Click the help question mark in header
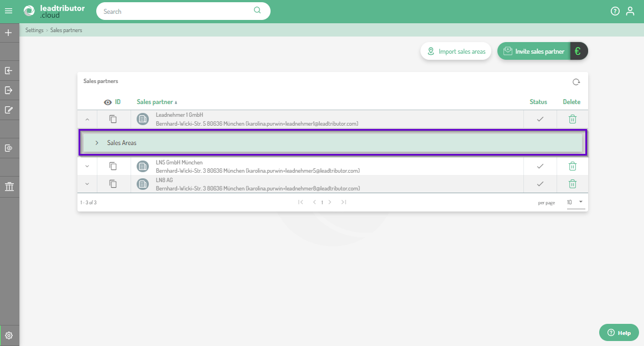644x346 pixels. [x=615, y=11]
